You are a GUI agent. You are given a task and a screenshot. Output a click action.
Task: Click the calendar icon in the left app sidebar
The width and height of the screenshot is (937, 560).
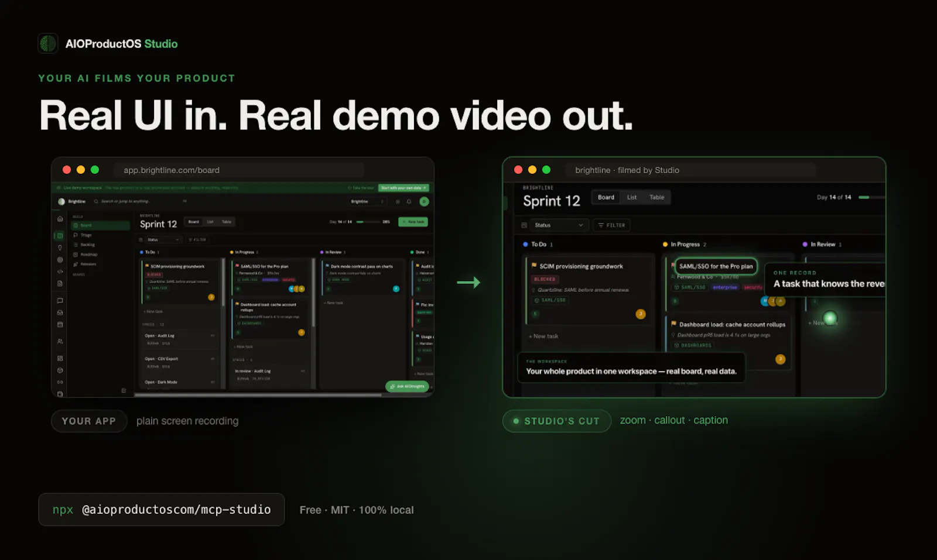(x=60, y=324)
